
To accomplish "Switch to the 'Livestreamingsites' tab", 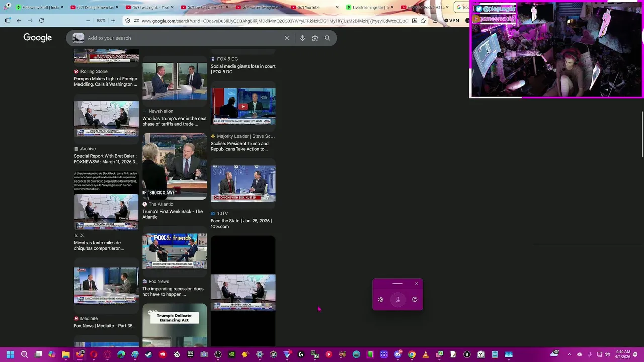I will (x=370, y=7).
